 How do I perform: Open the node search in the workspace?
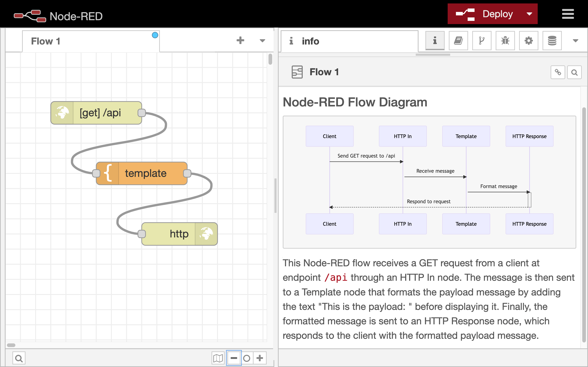[x=19, y=358]
